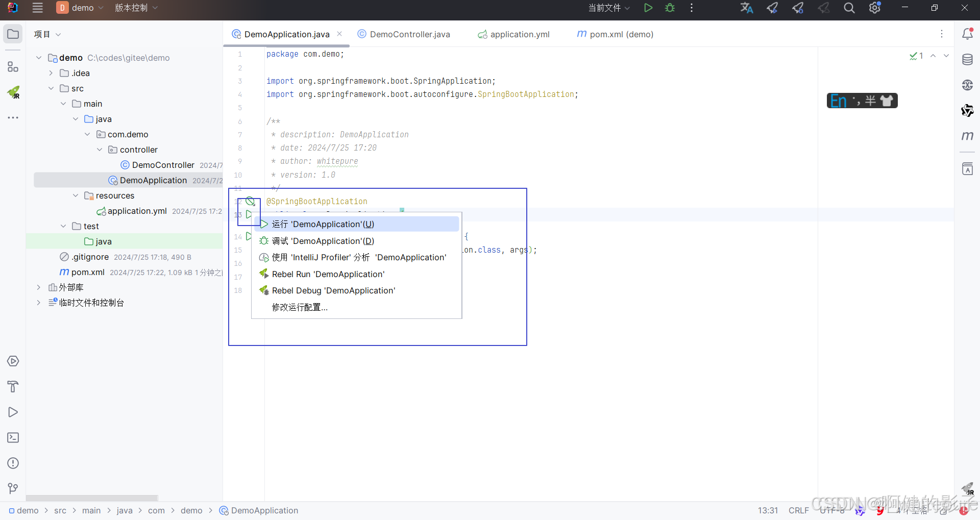Click inspection widget showing 1 issue
The image size is (980, 520).
[x=916, y=56]
